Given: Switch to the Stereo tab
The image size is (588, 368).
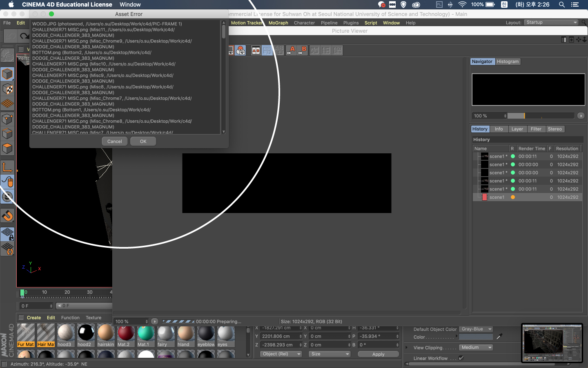Looking at the screenshot, I should pos(555,129).
